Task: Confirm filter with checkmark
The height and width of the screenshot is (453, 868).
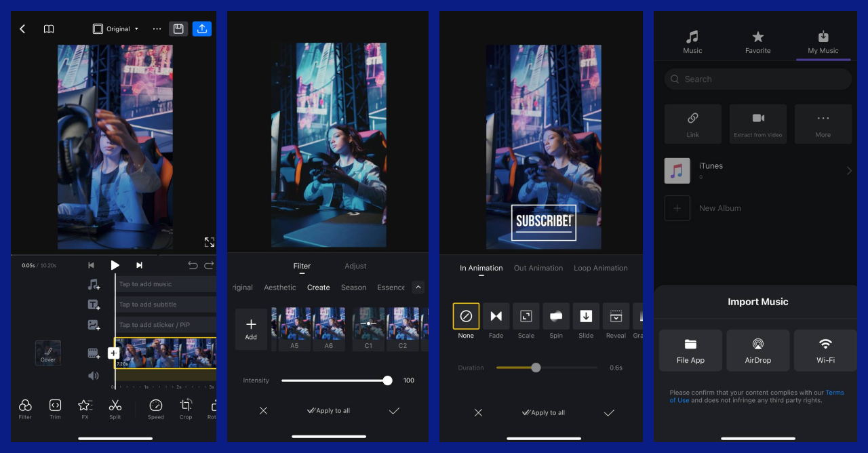Action: [x=394, y=410]
